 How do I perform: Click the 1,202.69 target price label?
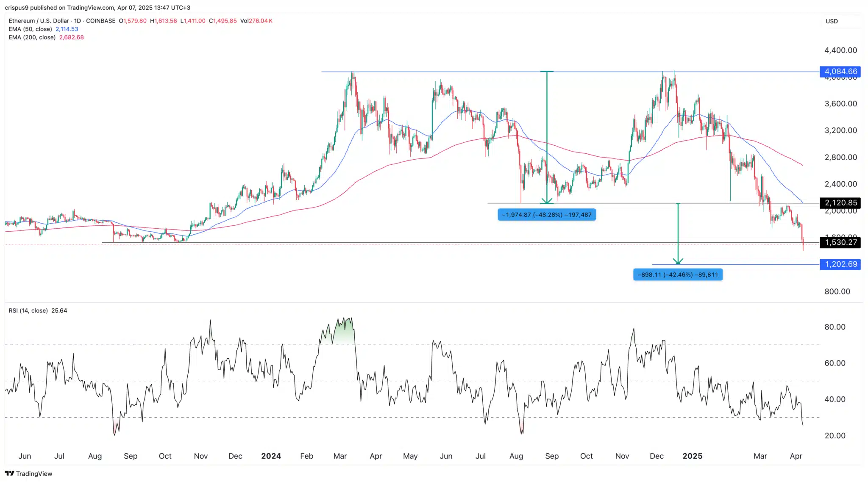[840, 264]
